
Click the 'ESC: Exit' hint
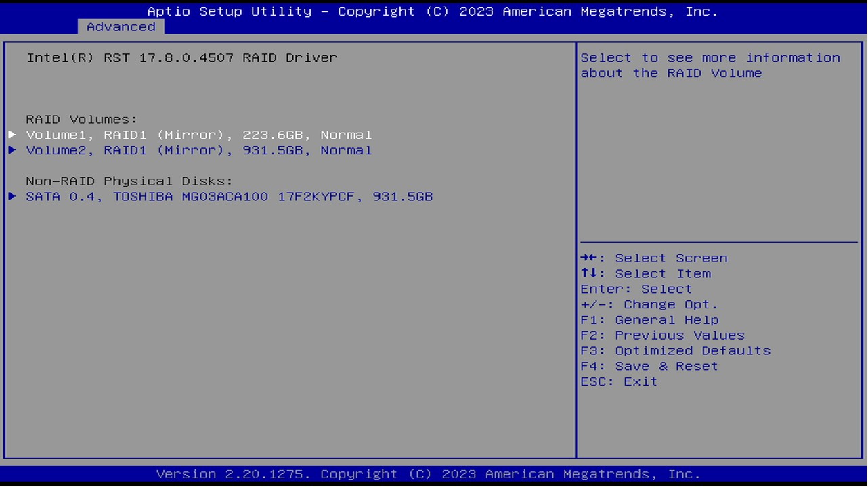(x=619, y=382)
